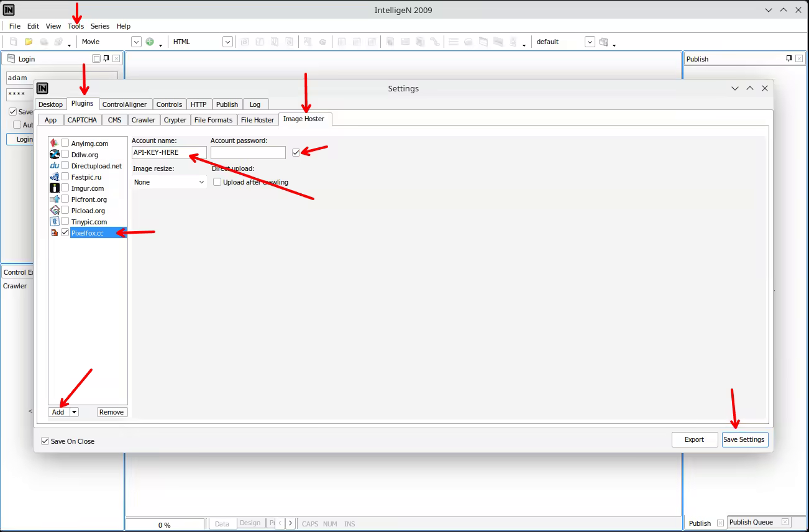Screen dimensions: 809x532
Task: Click the New document toolbar icon
Action: [13, 42]
